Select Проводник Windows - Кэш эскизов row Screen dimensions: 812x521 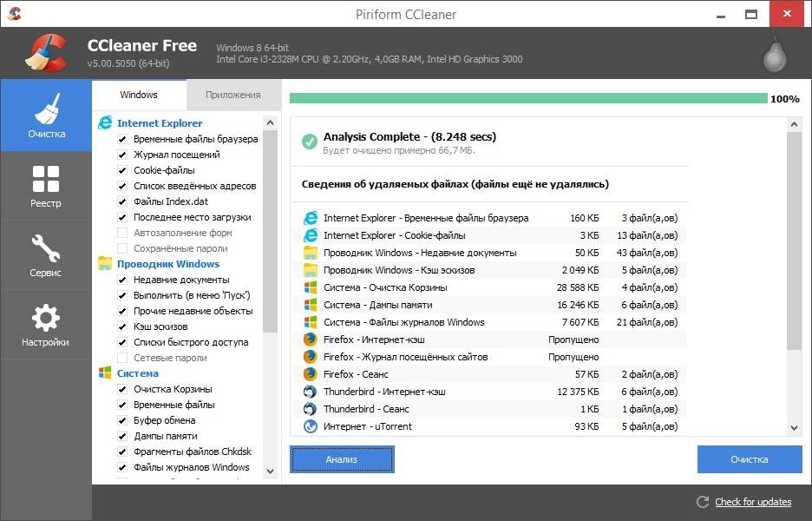(490, 270)
